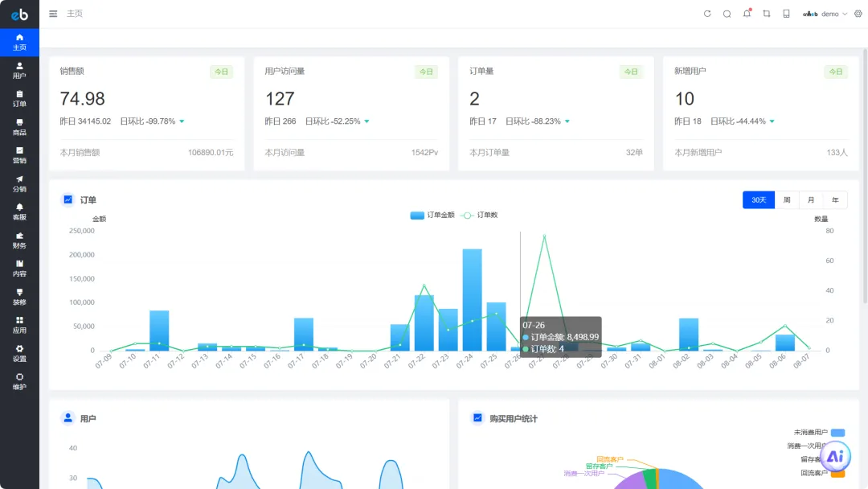
Task: Toggle 订单数 legend series
Action: (479, 215)
